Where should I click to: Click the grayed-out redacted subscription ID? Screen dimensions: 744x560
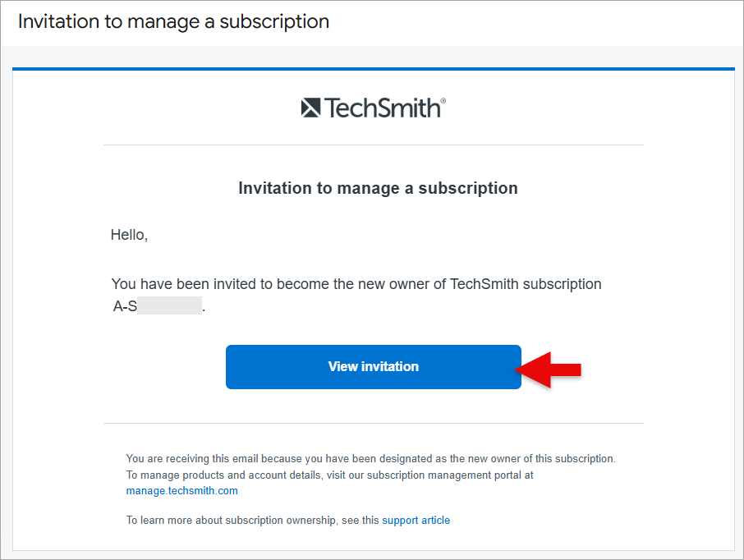[169, 305]
